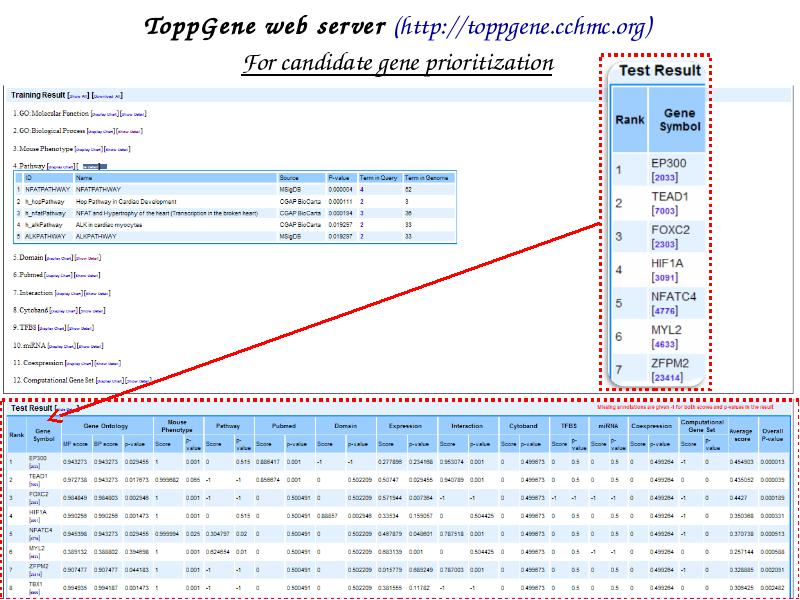The width and height of the screenshot is (800, 600).
Task: Open gene ID link under TBX1 in bottom table
Action: 33,593
